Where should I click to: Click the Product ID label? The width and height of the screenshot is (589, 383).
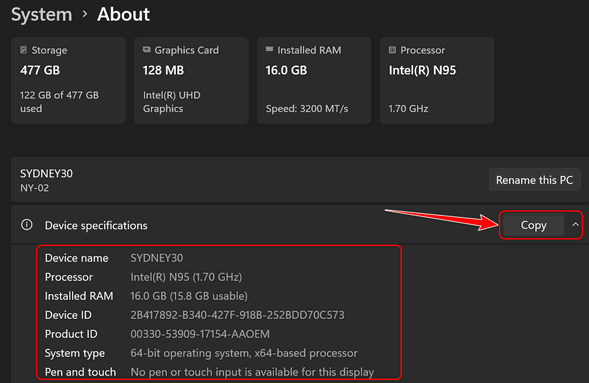click(71, 334)
